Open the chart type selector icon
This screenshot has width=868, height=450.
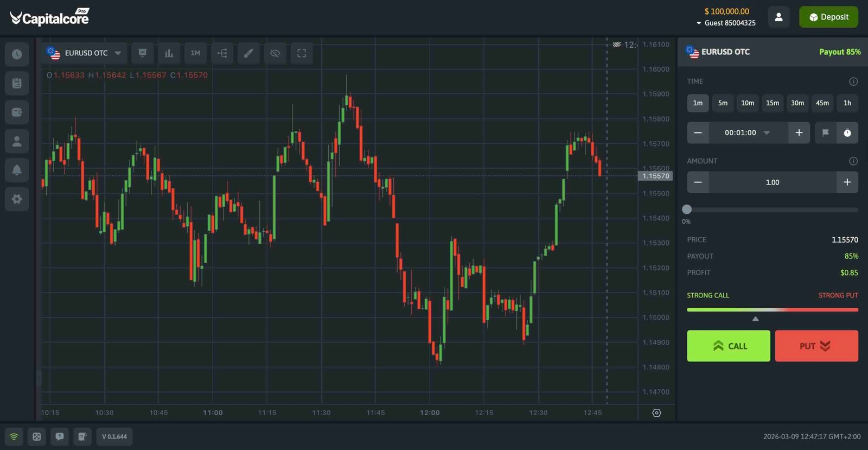point(142,53)
